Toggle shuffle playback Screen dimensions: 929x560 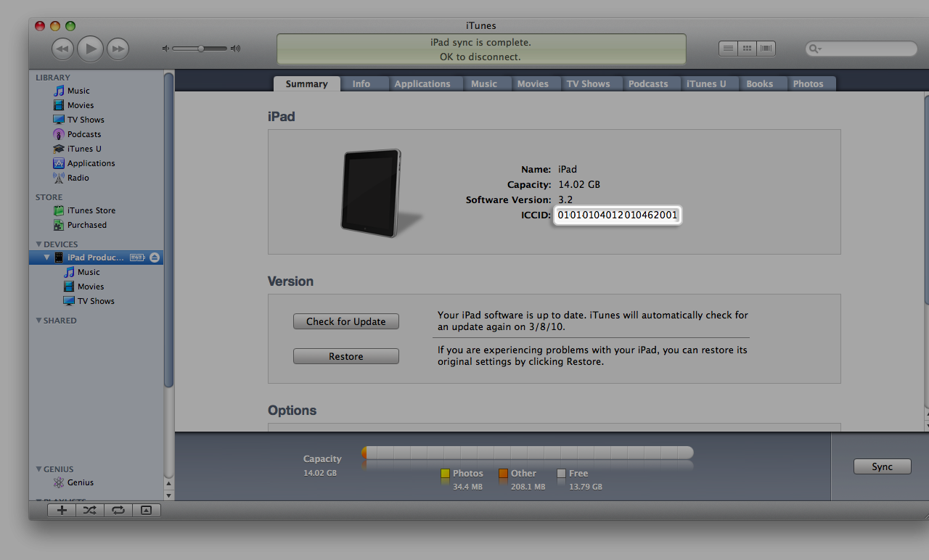pos(89,510)
